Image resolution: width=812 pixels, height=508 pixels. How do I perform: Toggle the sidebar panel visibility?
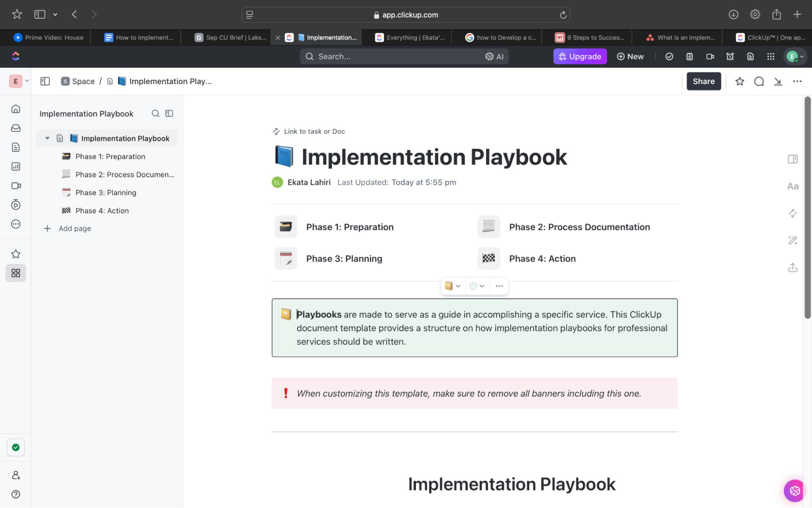coord(45,81)
